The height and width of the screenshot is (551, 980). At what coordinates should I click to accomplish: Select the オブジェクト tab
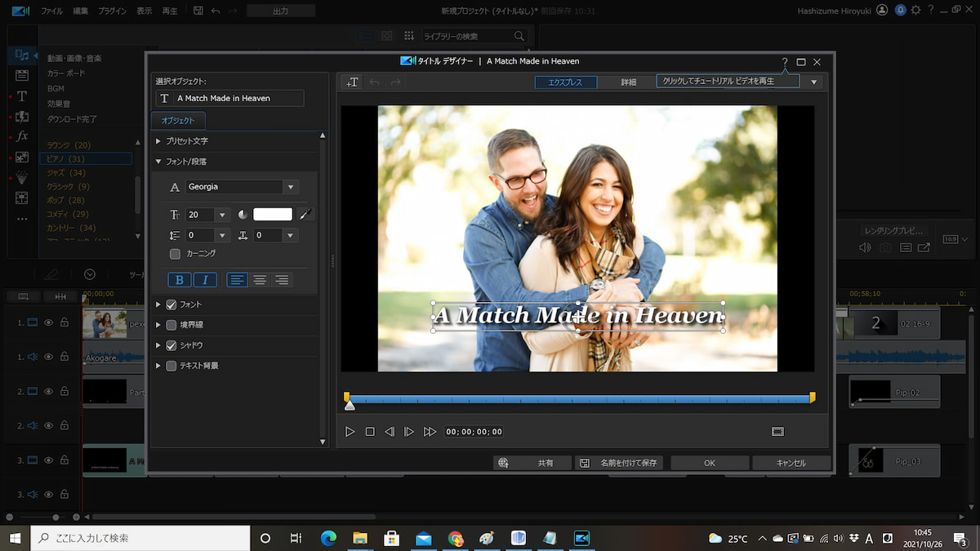[x=178, y=121]
